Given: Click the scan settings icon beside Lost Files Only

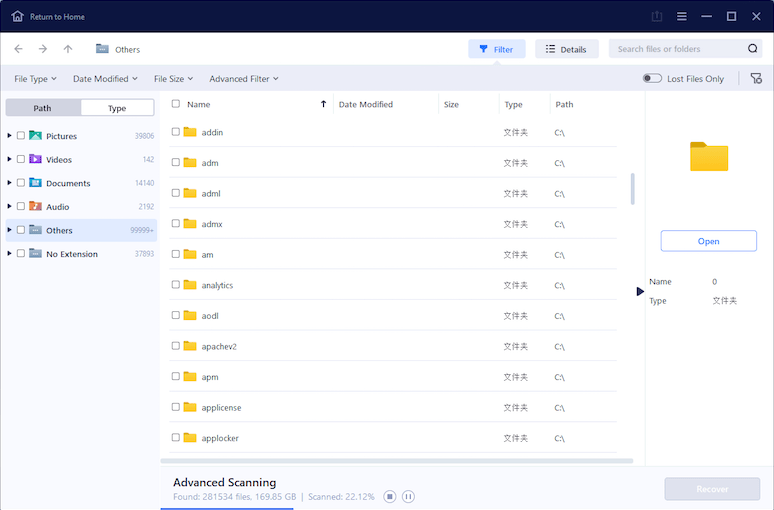Looking at the screenshot, I should (756, 78).
